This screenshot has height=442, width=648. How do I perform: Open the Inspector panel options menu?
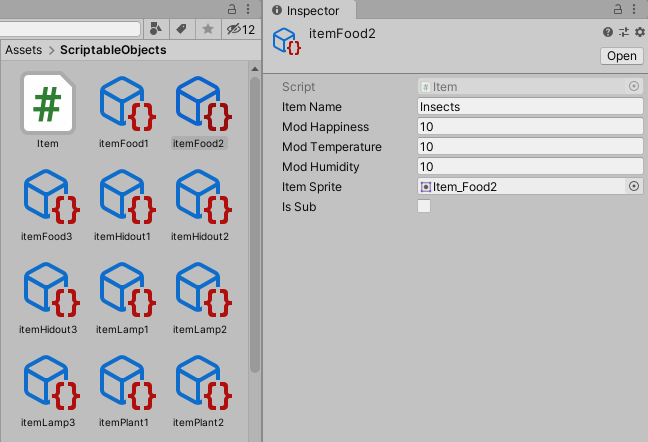pyautogui.click(x=634, y=9)
